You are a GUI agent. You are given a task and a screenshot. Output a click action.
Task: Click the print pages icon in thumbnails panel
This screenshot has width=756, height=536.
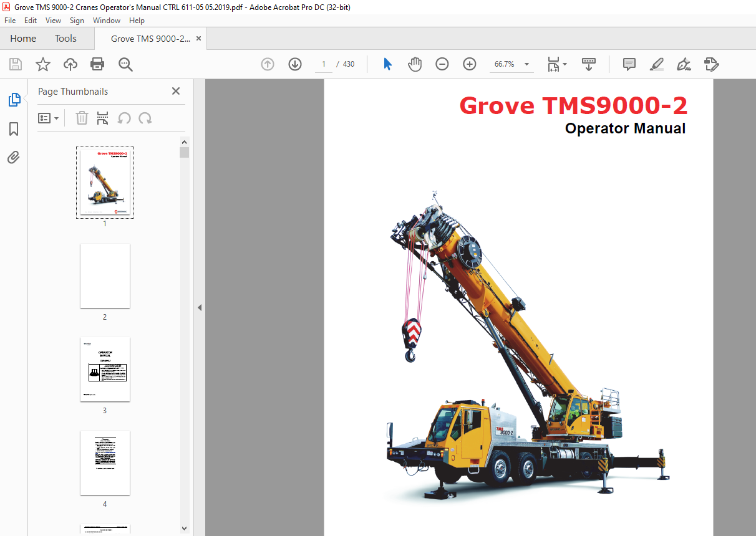[103, 118]
